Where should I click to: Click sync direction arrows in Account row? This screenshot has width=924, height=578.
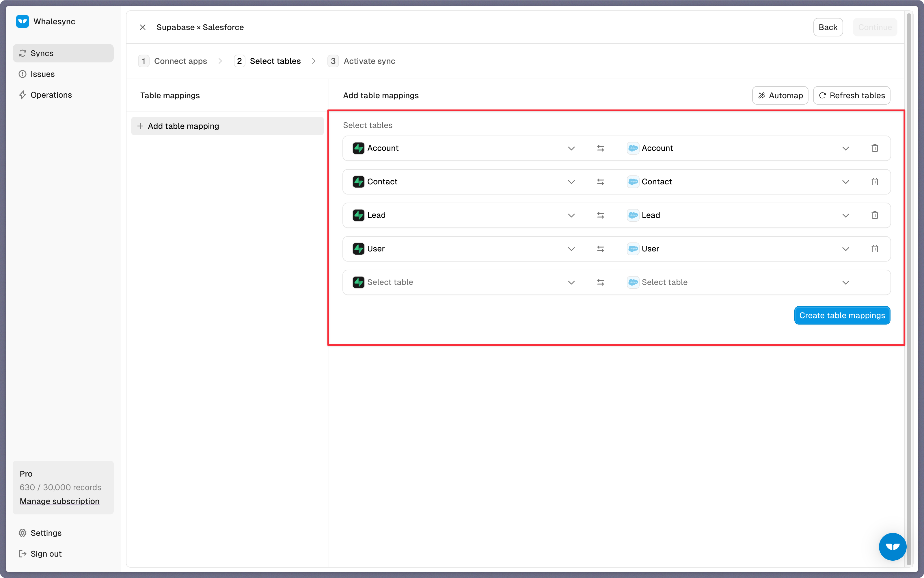pos(601,148)
